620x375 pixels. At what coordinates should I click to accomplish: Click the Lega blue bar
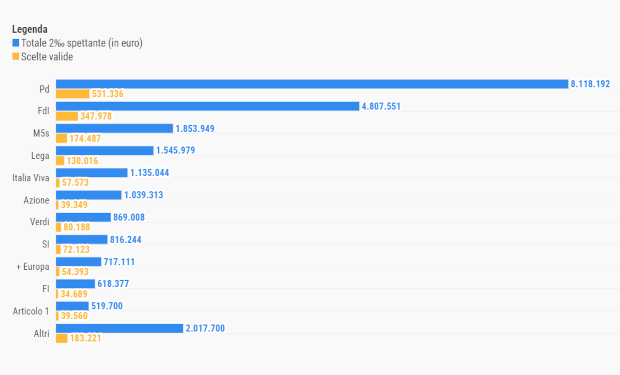(x=105, y=150)
